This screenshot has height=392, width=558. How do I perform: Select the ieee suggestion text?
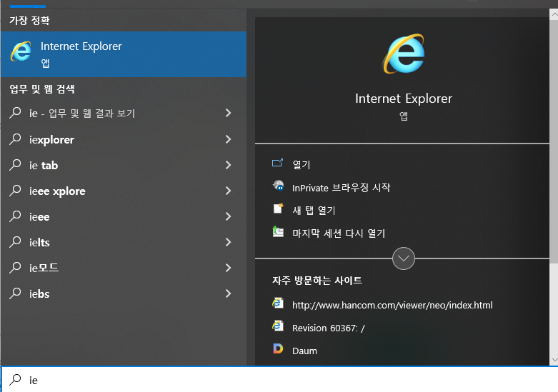click(39, 217)
